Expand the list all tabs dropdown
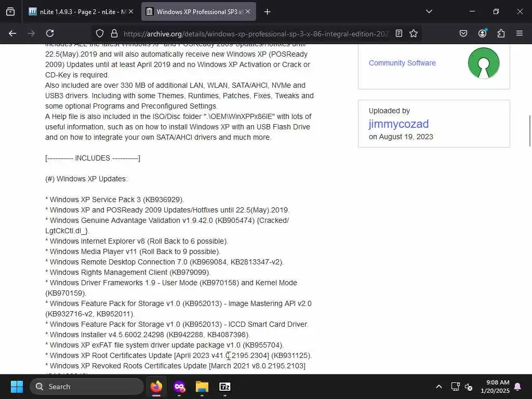 point(429,12)
